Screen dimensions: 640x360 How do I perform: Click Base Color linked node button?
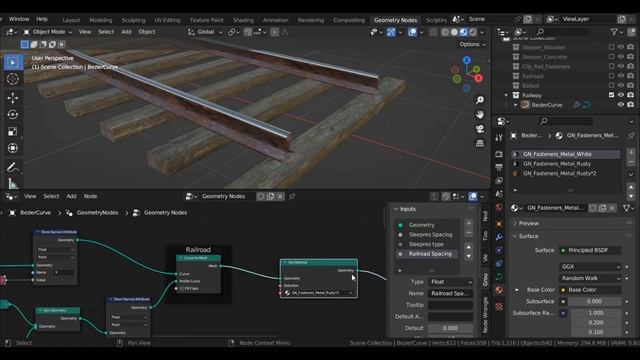click(x=590, y=290)
